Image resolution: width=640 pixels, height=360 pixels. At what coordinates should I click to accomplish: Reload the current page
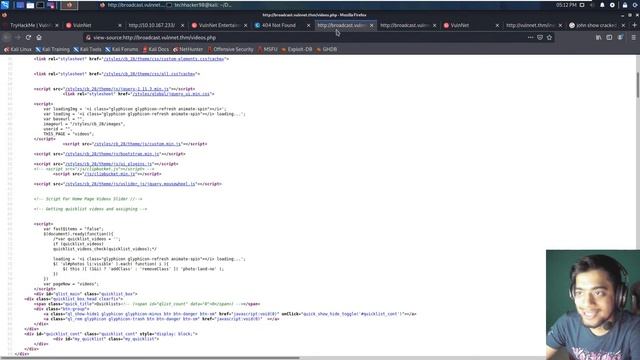(x=28, y=37)
